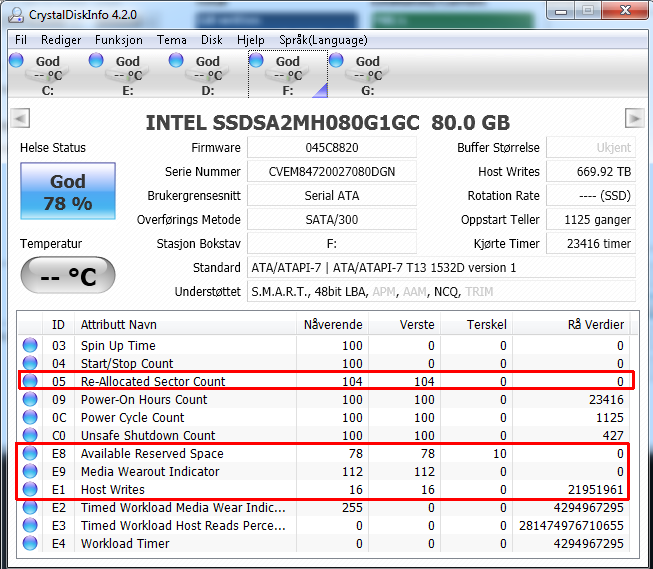
Task: Click the Available Reserved Space threshold 10
Action: [x=500, y=453]
